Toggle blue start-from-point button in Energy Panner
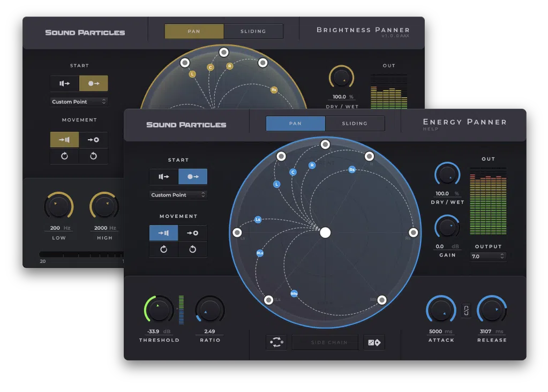 [x=193, y=177]
